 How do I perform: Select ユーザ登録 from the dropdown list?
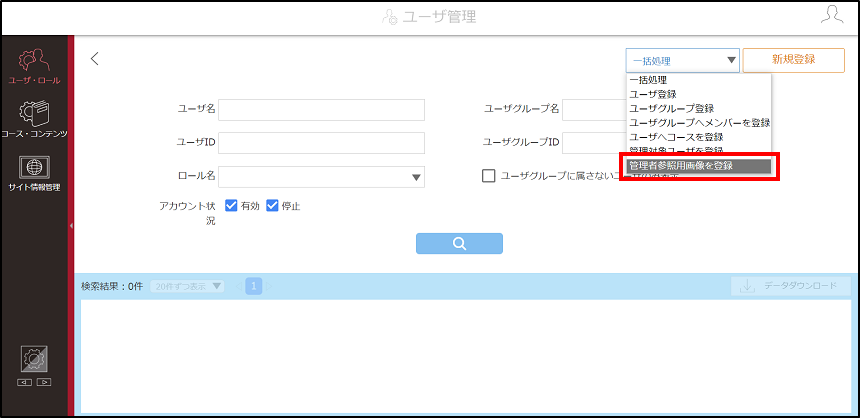pos(699,94)
